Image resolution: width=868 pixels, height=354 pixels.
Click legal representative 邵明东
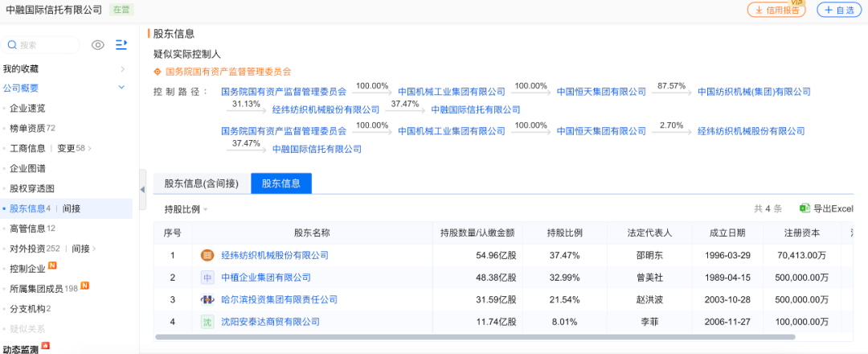point(649,255)
